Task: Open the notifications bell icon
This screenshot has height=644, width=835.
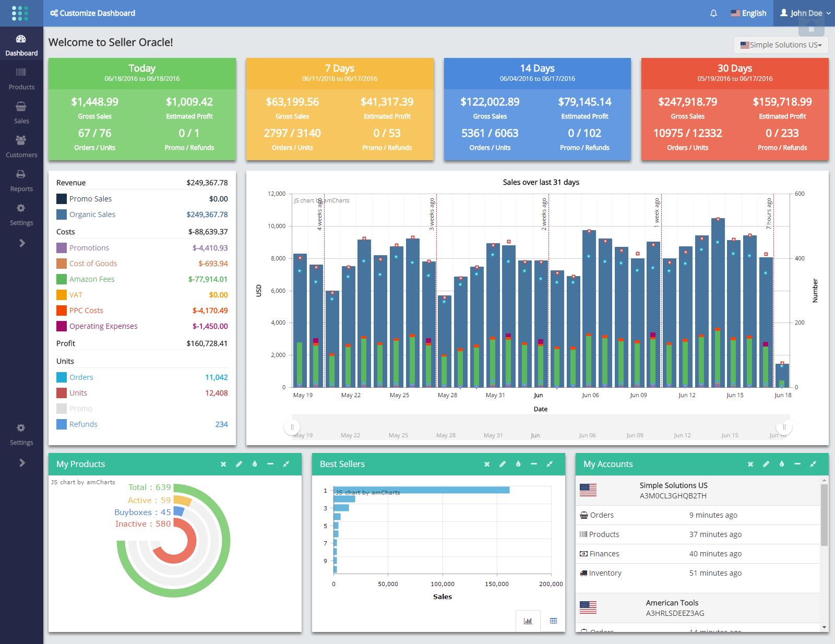Action: pos(713,13)
